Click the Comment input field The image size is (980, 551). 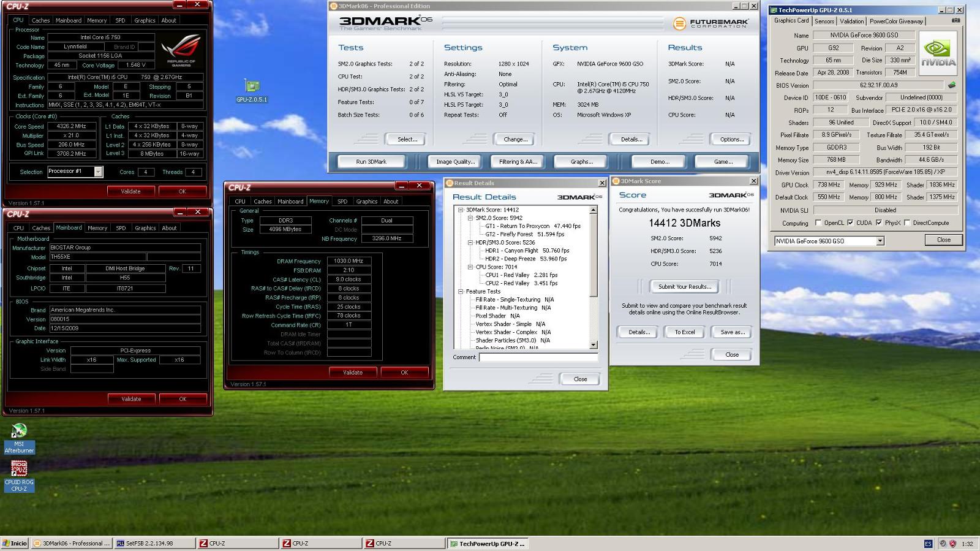point(538,357)
